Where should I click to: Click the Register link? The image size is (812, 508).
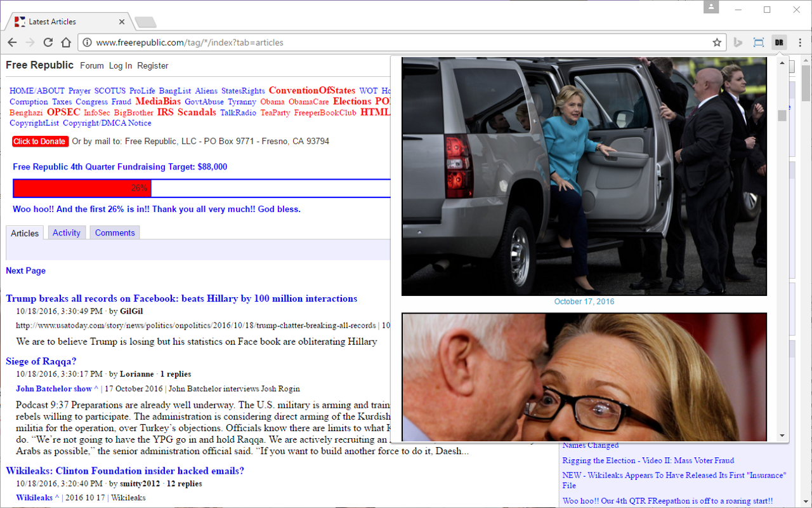[153, 65]
